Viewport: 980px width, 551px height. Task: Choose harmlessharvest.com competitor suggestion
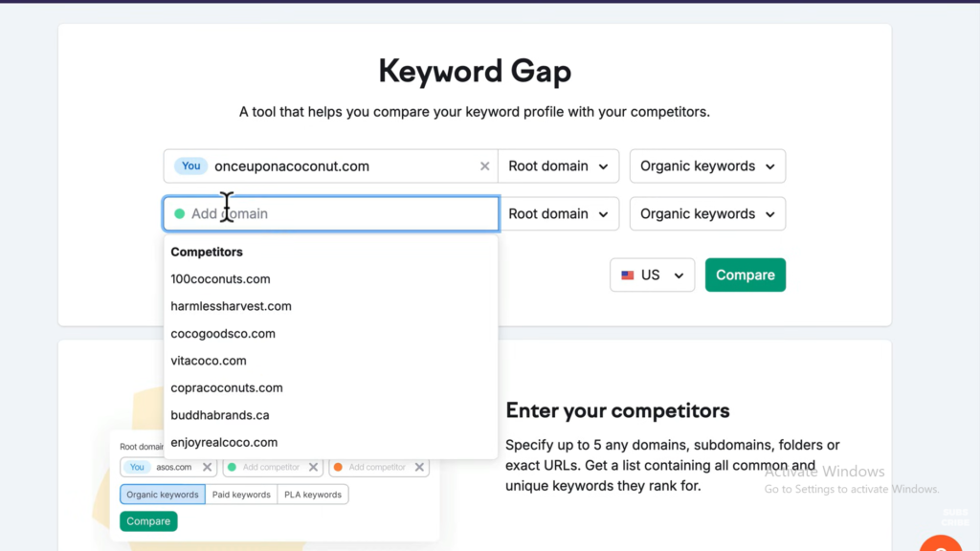point(231,306)
